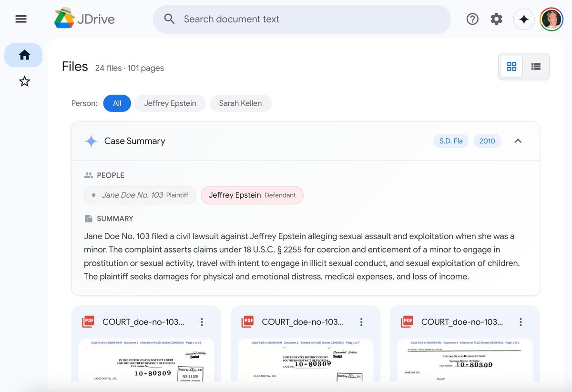The height and width of the screenshot is (392, 572).
Task: Click the SUMMARY document icon
Action: point(89,219)
